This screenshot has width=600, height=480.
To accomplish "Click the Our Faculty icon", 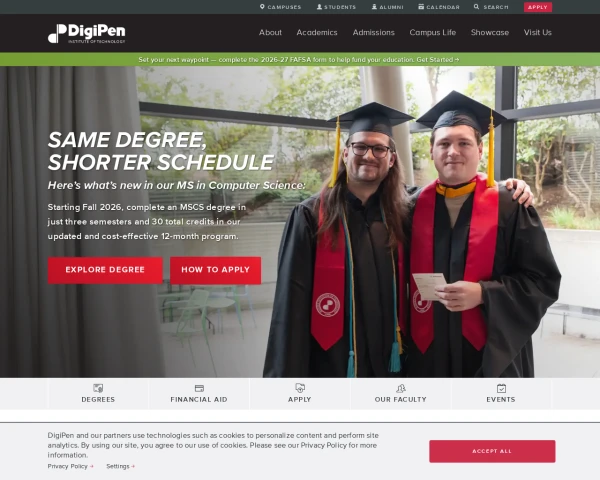I will pos(401,388).
